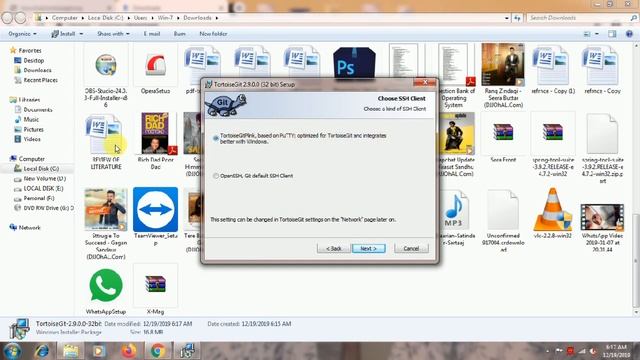Image resolution: width=640 pixels, height=360 pixels.
Task: Select the spring-tool-suite win32 archive icon
Action: [x=553, y=133]
